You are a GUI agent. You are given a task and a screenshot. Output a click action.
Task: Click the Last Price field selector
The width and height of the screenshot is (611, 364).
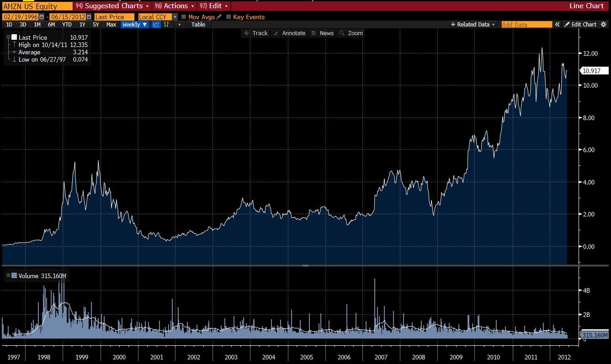pos(114,17)
